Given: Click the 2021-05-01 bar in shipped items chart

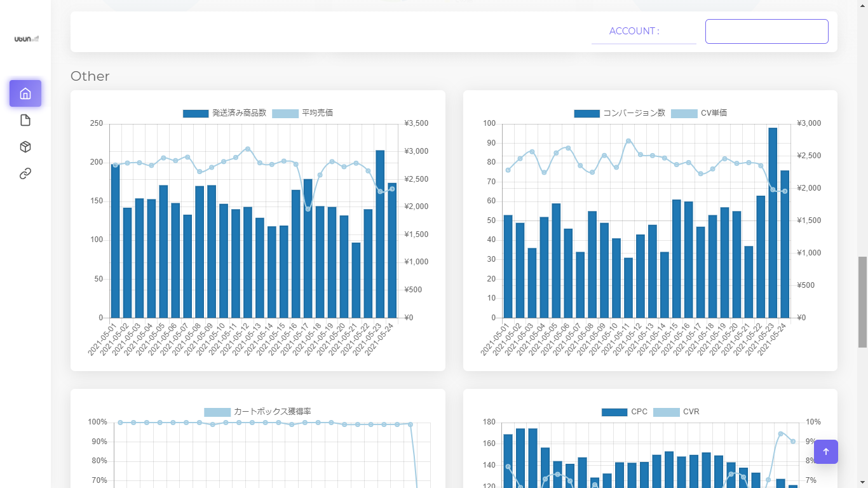Looking at the screenshot, I should pyautogui.click(x=115, y=240).
